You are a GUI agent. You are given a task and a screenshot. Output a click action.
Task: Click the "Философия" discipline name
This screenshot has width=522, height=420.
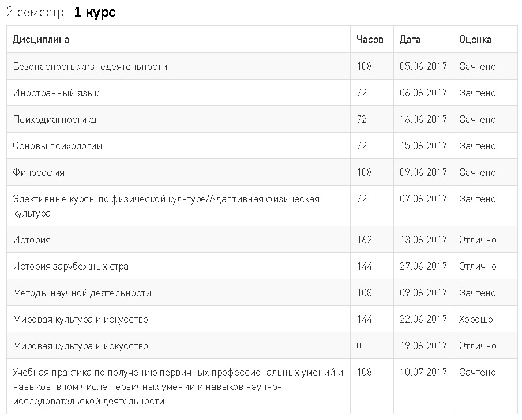pyautogui.click(x=39, y=172)
